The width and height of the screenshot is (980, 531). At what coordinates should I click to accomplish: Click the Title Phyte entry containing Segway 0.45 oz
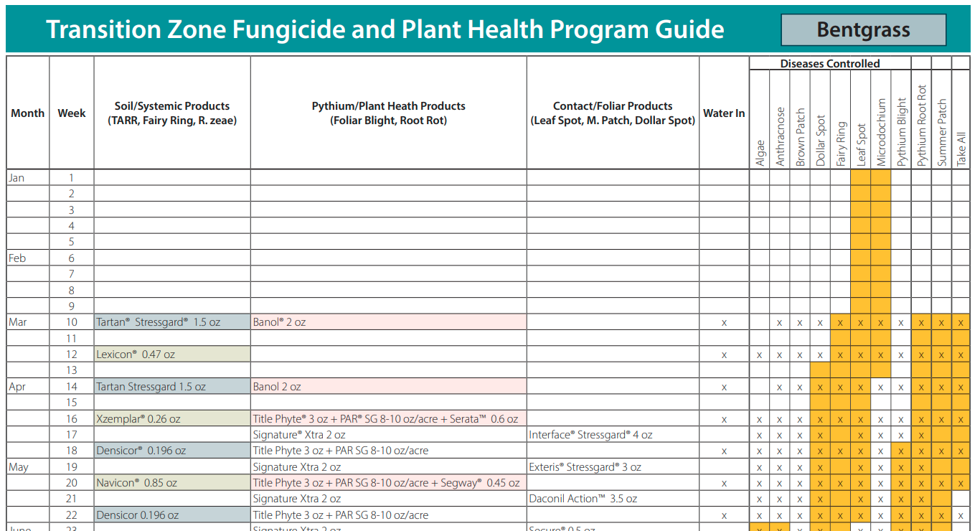(x=389, y=483)
